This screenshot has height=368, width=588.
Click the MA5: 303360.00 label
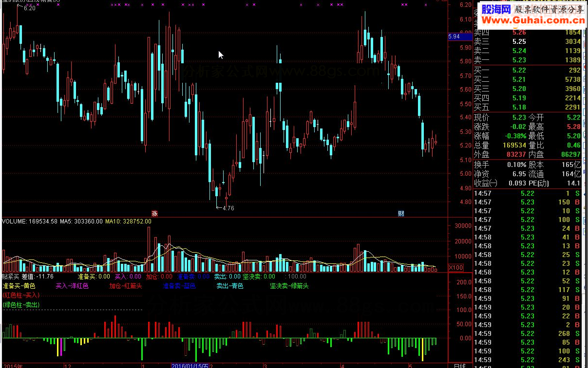(x=81, y=221)
